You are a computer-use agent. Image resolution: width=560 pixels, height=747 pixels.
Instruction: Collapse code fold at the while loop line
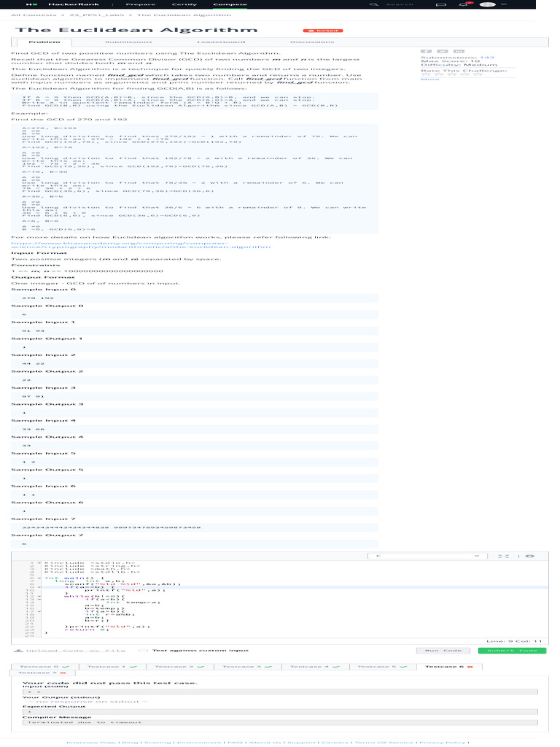click(39, 596)
